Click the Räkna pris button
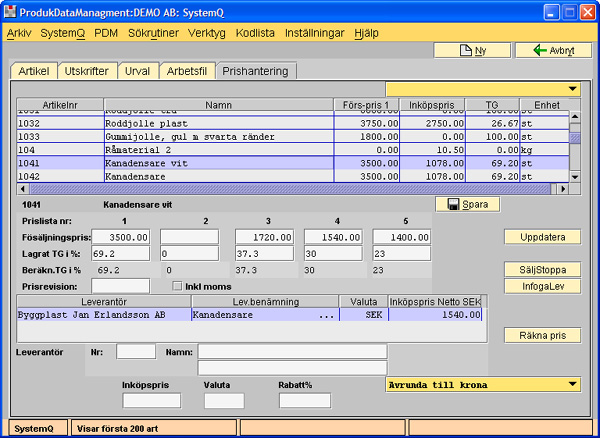This screenshot has width=600, height=438. click(x=543, y=335)
